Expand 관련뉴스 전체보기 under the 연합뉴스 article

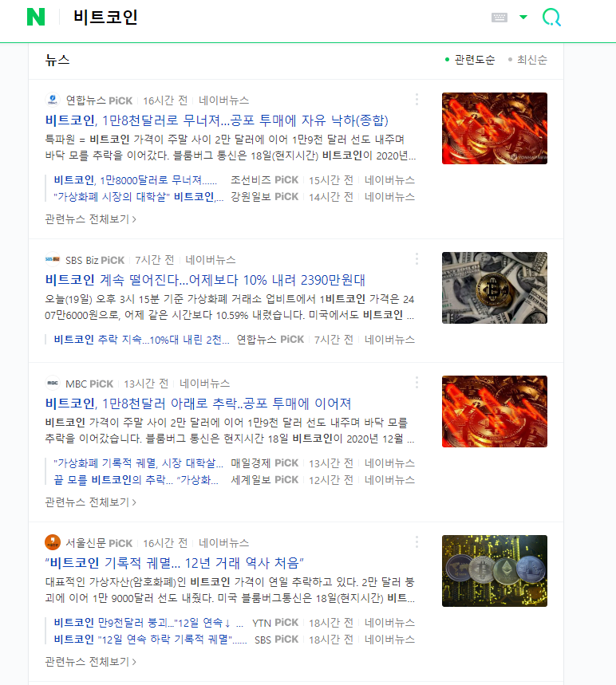tap(90, 218)
